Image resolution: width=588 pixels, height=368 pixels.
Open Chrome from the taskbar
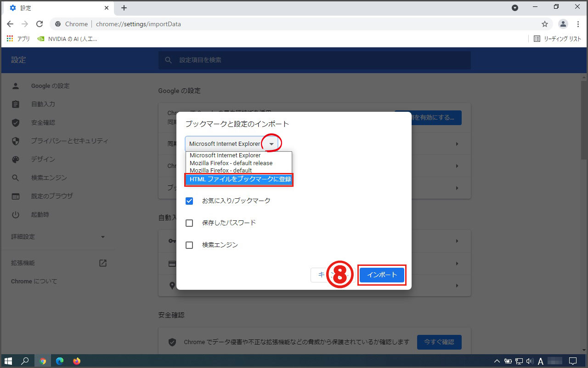(x=43, y=361)
